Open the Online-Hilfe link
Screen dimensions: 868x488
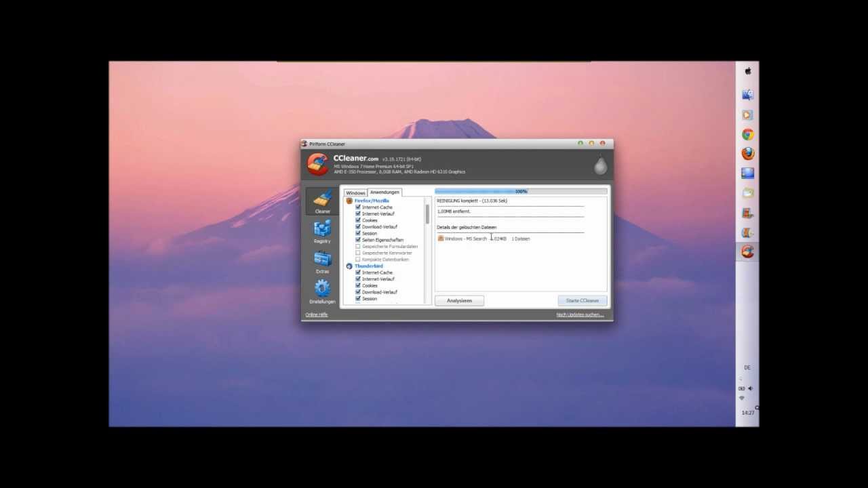(317, 314)
